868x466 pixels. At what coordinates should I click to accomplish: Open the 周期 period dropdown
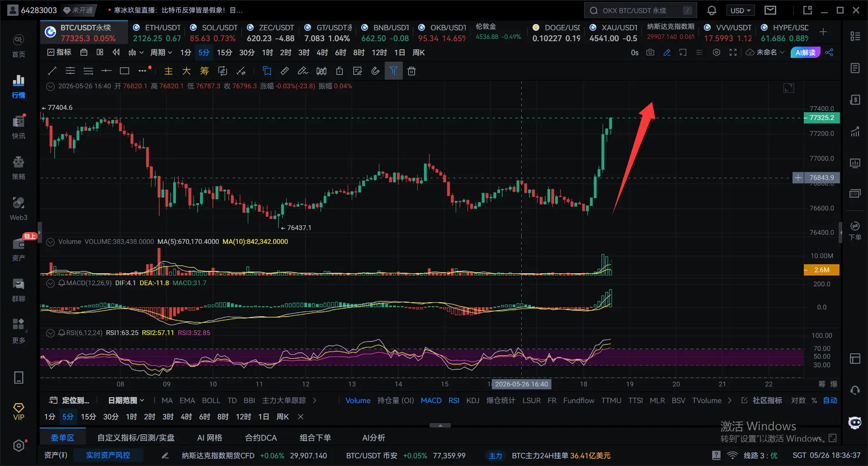pos(161,52)
